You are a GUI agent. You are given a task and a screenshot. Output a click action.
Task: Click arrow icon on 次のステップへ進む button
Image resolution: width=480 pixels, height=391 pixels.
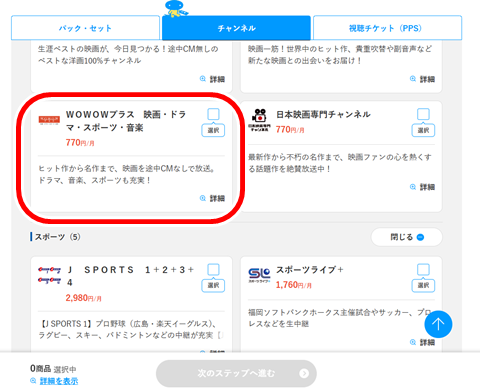[x=304, y=373]
